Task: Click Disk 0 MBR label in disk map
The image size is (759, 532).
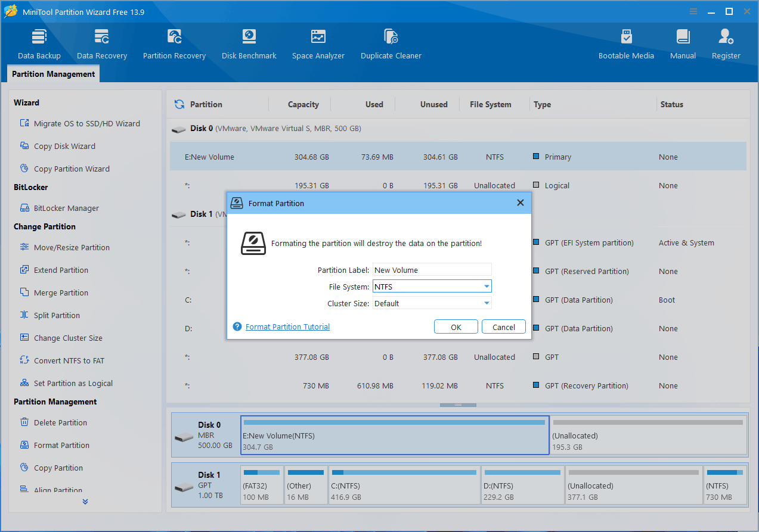Action: [206, 435]
